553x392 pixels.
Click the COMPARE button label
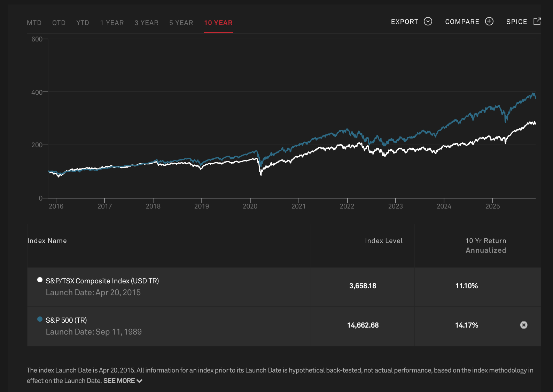click(x=462, y=22)
